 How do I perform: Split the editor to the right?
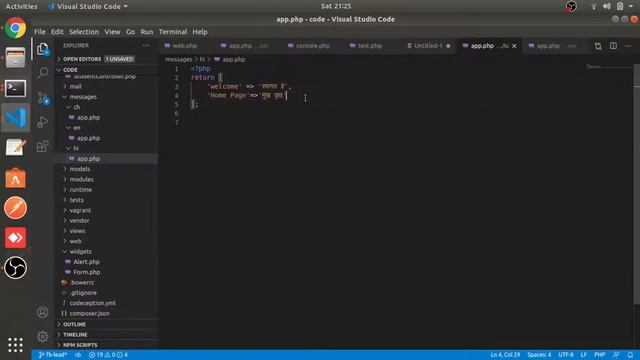click(x=613, y=46)
